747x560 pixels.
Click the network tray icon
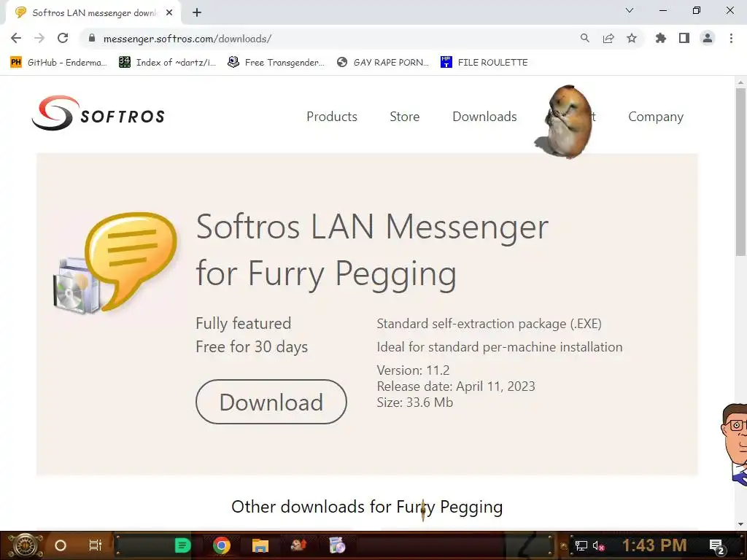pyautogui.click(x=581, y=545)
